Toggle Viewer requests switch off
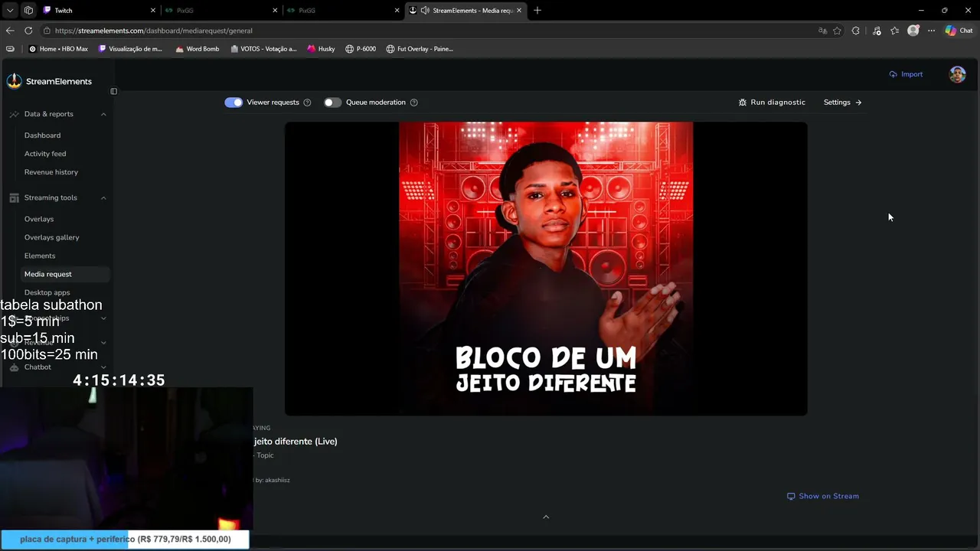980x551 pixels. point(234,103)
